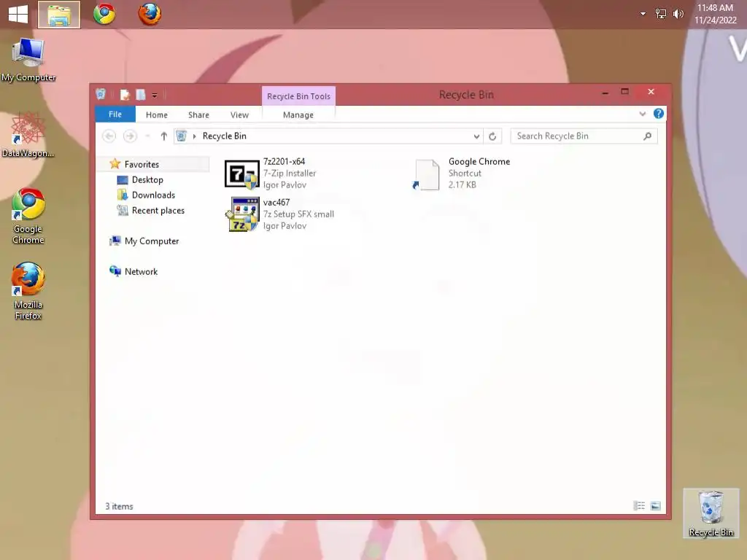
Task: Select My Computer in the navigation pane
Action: (144, 241)
